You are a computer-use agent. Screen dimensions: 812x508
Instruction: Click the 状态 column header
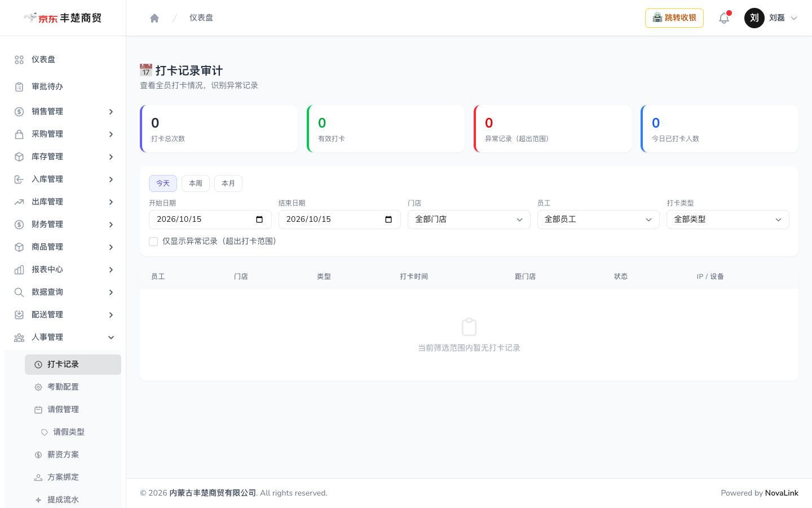[621, 277]
